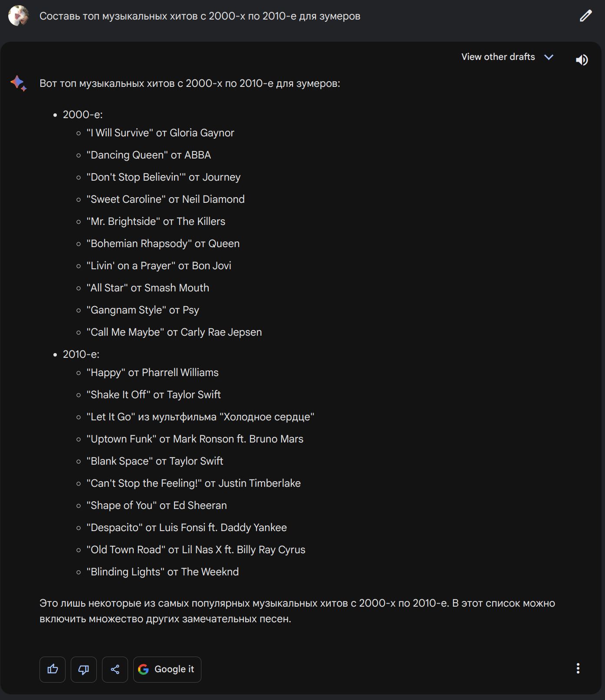Screen dimensions: 605x700
Task: Play the response aloud with the speaker icon
Action: coord(582,59)
